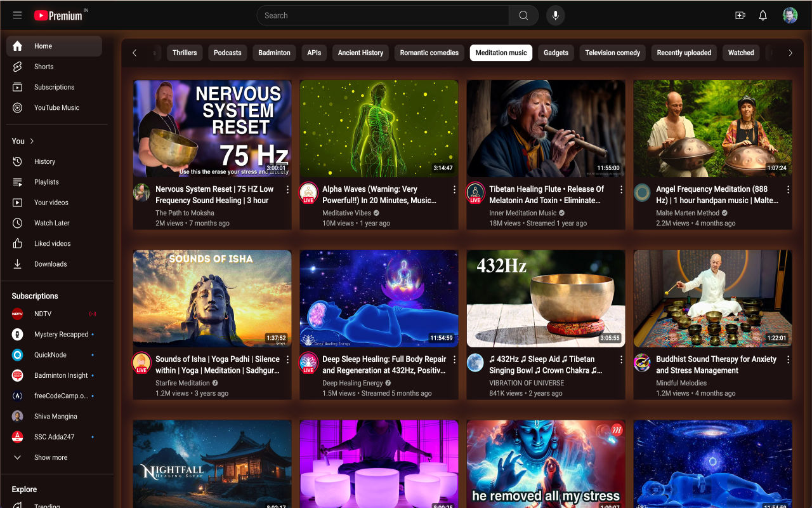Open Downloads in sidebar

click(54, 264)
